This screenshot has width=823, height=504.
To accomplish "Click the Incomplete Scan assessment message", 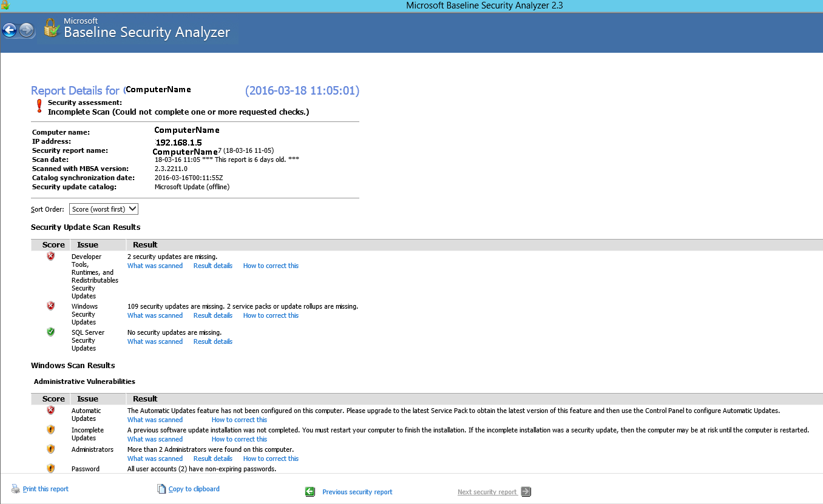I will pos(178,112).
